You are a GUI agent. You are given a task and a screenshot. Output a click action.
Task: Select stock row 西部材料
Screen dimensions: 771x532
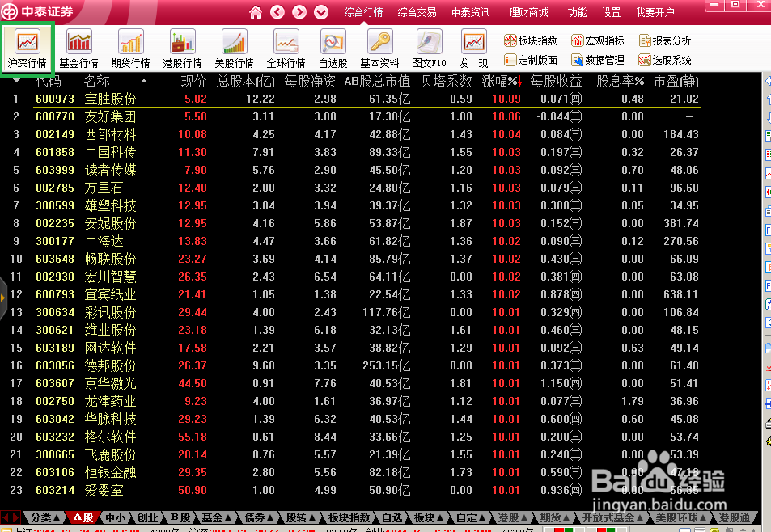click(357, 134)
